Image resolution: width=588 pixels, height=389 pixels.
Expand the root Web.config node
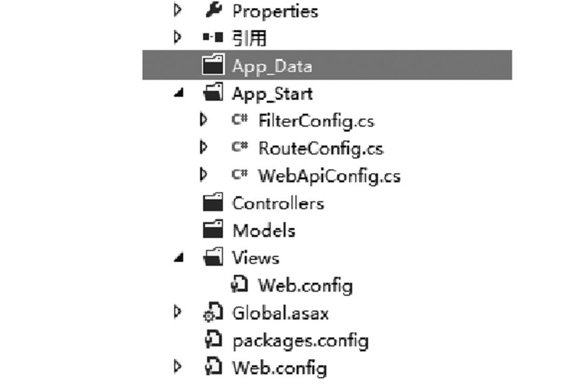(177, 367)
